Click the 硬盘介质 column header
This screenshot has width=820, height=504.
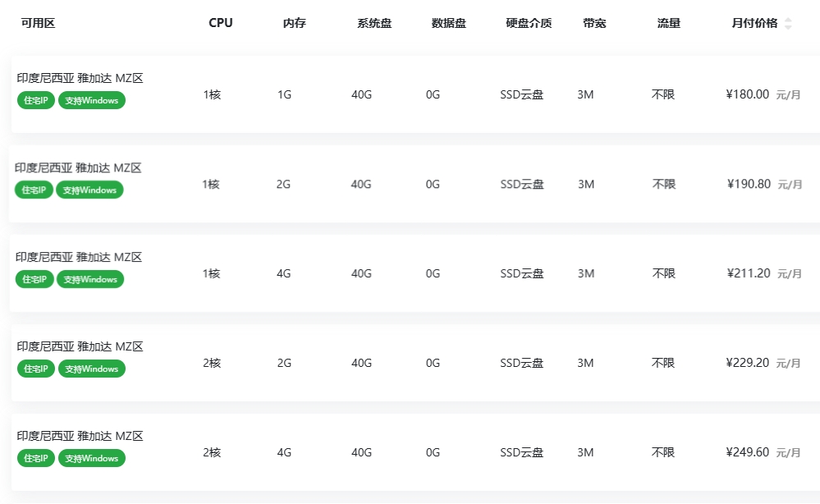click(x=529, y=23)
